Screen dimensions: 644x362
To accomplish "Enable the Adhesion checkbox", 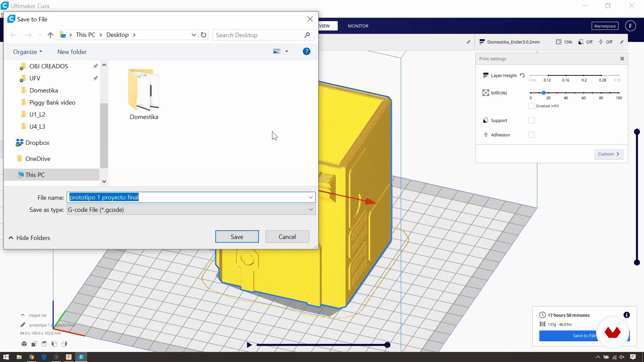I will (x=532, y=135).
